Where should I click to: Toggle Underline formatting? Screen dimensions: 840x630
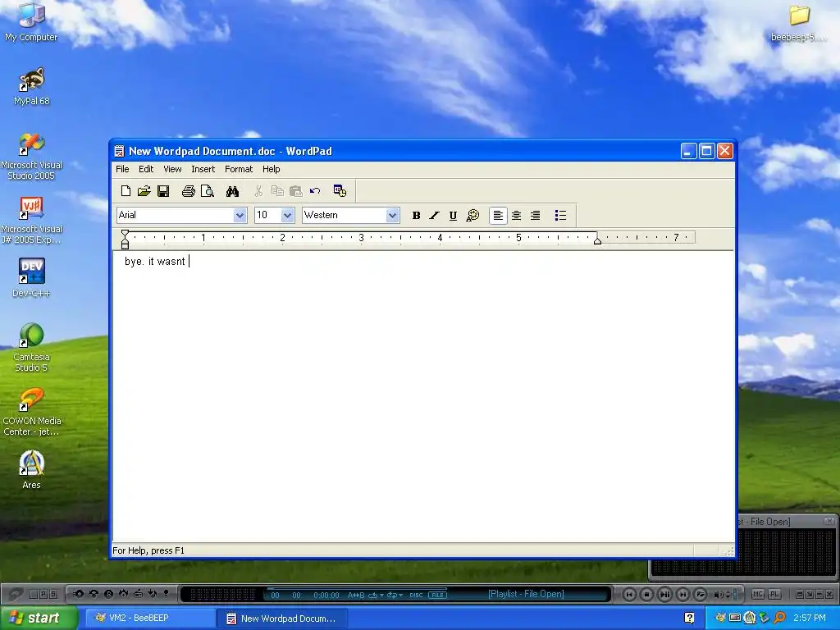[453, 216]
